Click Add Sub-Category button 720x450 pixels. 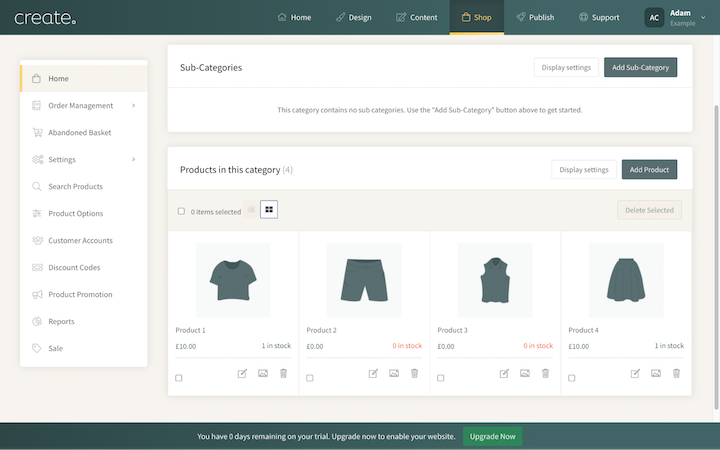(640, 68)
